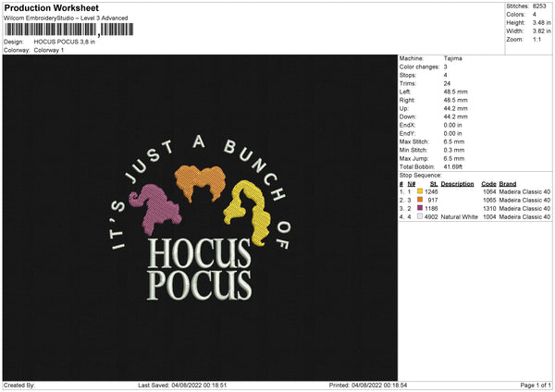Image resolution: width=555 pixels, height=392 pixels.
Task: Click the Width value '3.82 in'
Action: click(541, 31)
